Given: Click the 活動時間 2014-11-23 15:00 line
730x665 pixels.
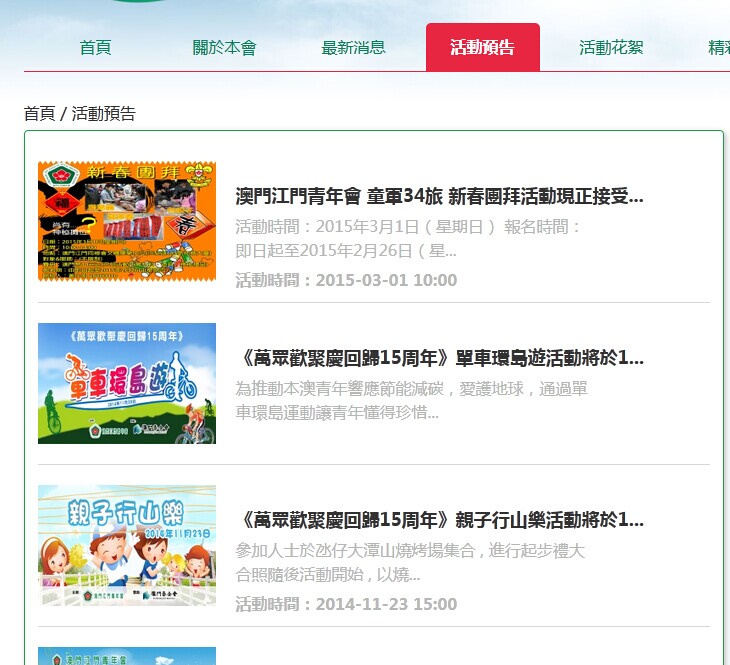Looking at the screenshot, I should click(346, 604).
